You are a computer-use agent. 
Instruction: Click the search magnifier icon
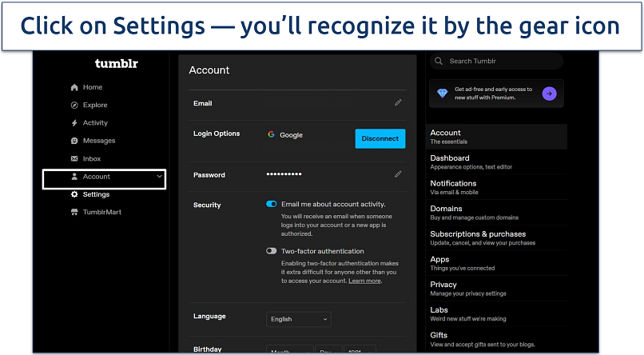click(x=439, y=61)
